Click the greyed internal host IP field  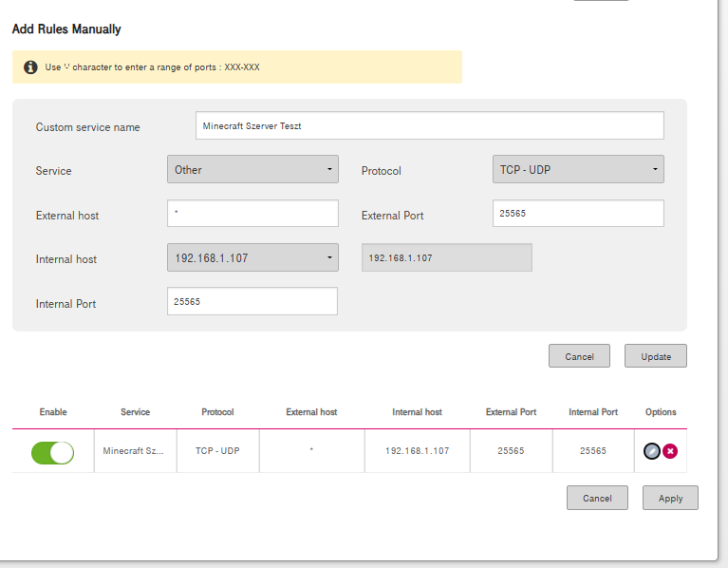[447, 257]
